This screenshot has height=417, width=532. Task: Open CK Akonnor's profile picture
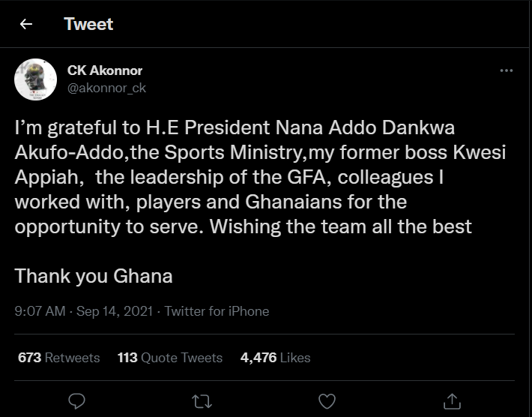click(x=36, y=79)
